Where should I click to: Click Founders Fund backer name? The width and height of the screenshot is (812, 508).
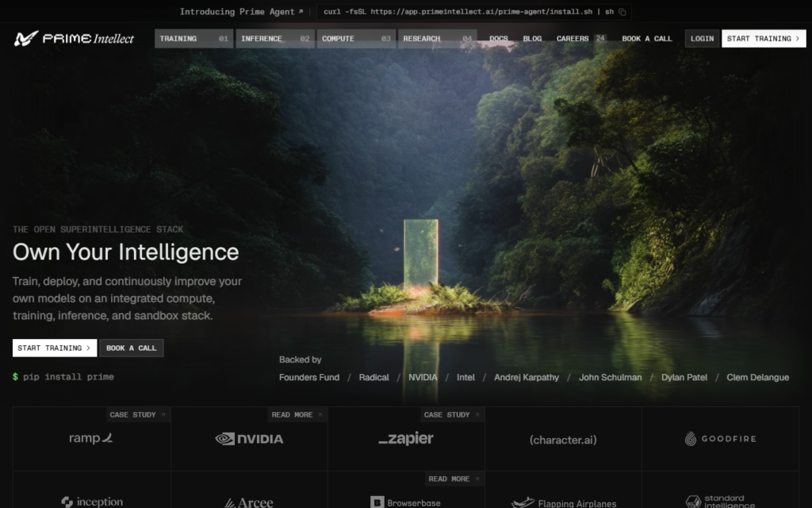(309, 377)
